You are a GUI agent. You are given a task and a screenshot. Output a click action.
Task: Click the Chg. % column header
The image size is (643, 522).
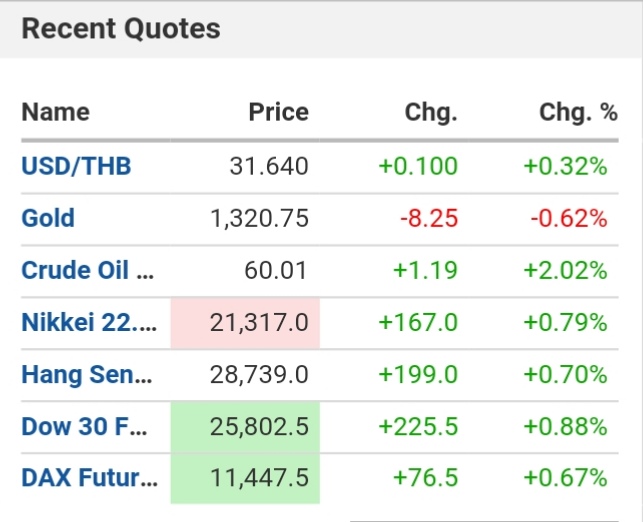click(578, 113)
